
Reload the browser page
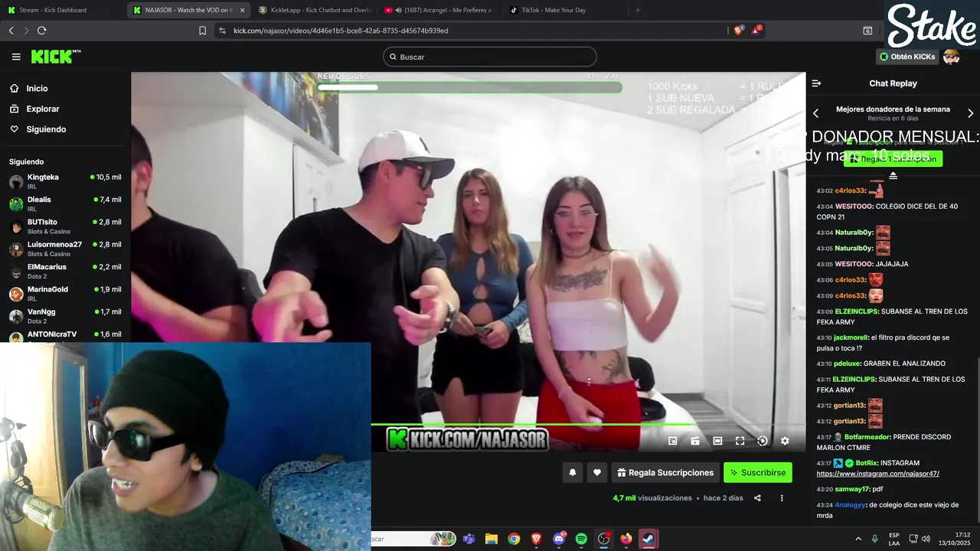pos(41,31)
